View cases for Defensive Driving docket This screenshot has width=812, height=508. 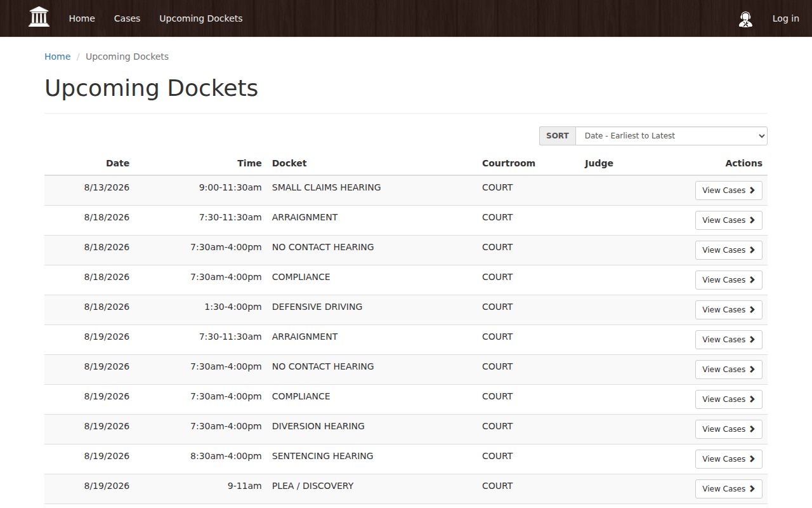(x=728, y=310)
